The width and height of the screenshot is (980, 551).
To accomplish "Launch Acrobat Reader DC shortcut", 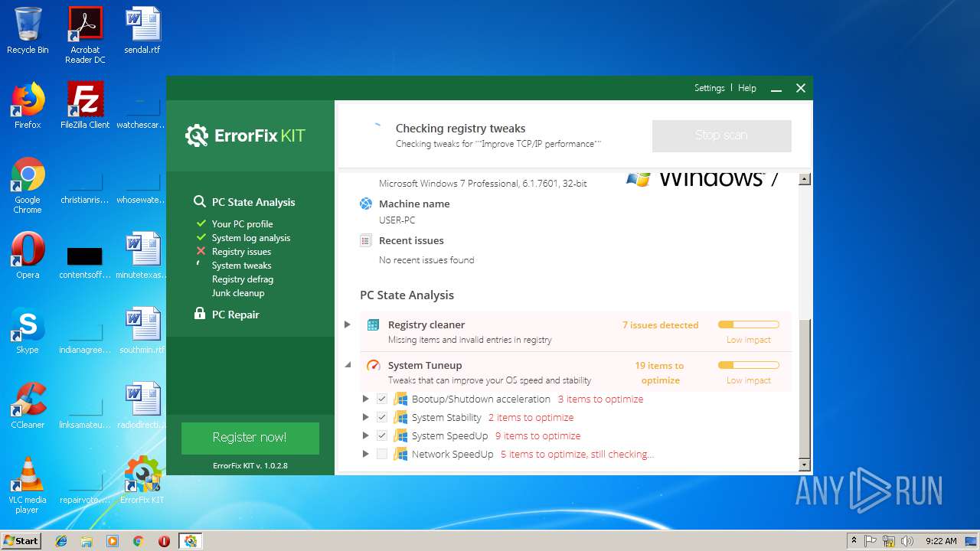I will coord(85,35).
